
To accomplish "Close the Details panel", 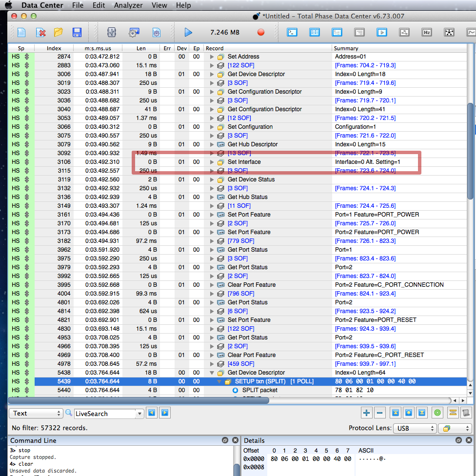I will tap(469, 440).
